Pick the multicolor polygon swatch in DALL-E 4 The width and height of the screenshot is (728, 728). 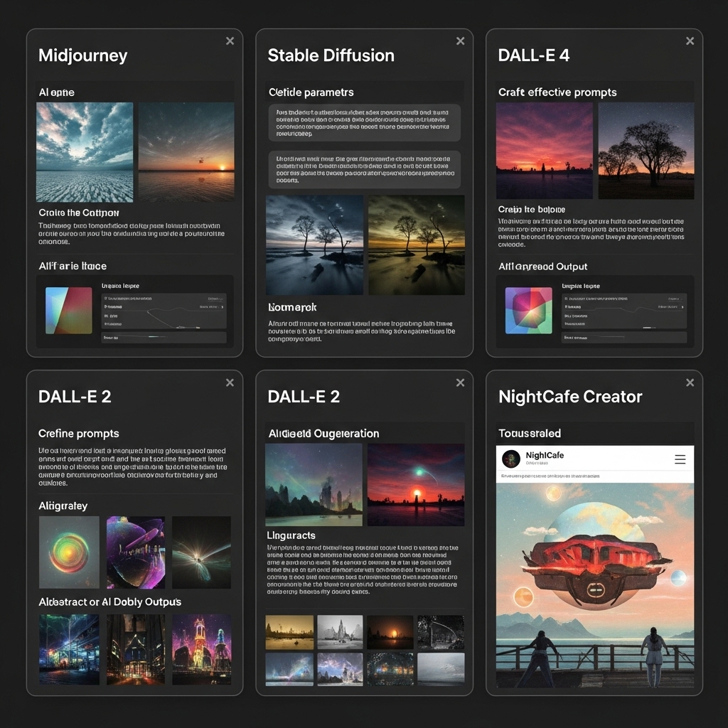pos(529,310)
